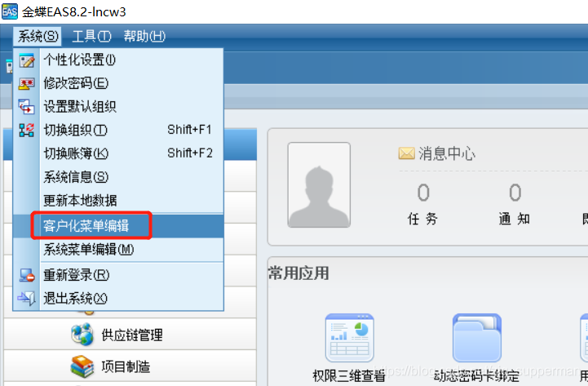Select 切换账簿(K) menu entry
This screenshot has height=386, width=588.
118,153
